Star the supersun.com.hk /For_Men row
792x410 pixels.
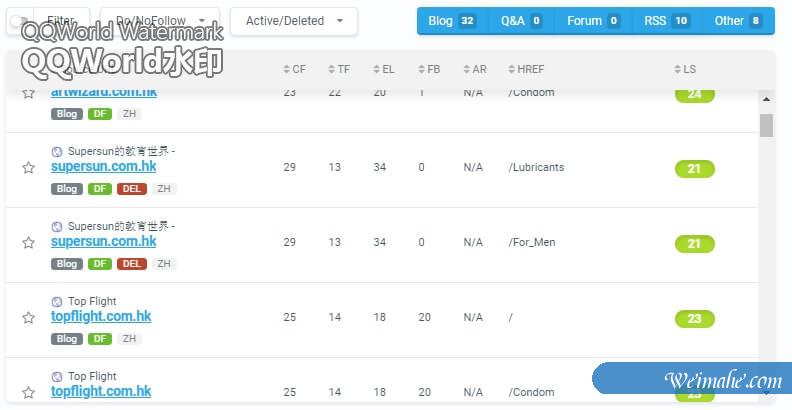[29, 243]
